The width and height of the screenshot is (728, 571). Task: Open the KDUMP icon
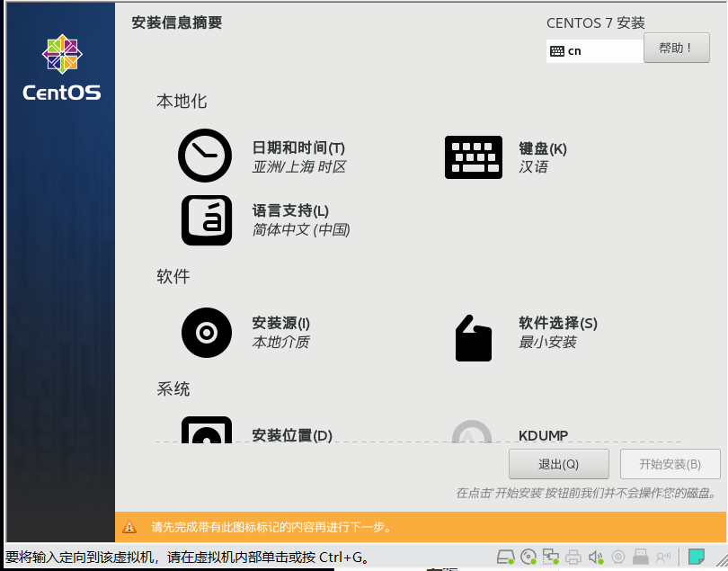click(472, 432)
